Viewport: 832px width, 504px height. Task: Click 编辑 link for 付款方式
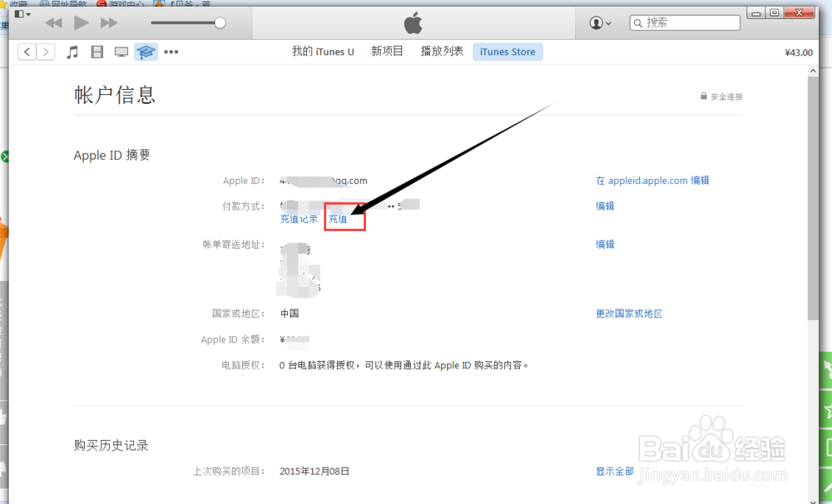[x=605, y=206]
